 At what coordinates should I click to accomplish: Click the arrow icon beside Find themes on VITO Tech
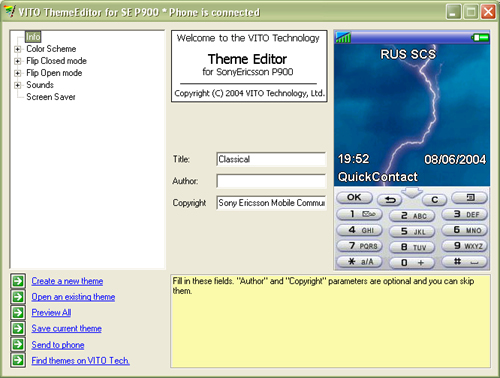tap(18, 360)
